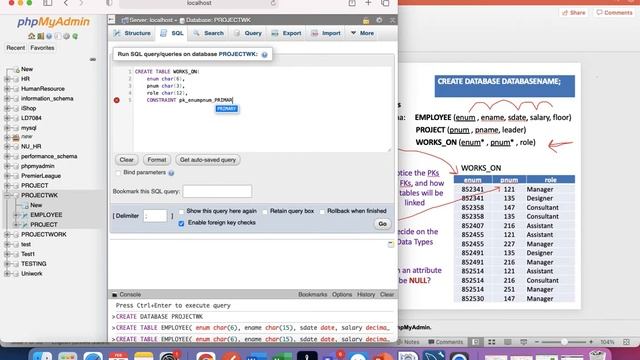Expand the iShop database node
Image resolution: width=640 pixels, height=360 pixels.
(7, 108)
